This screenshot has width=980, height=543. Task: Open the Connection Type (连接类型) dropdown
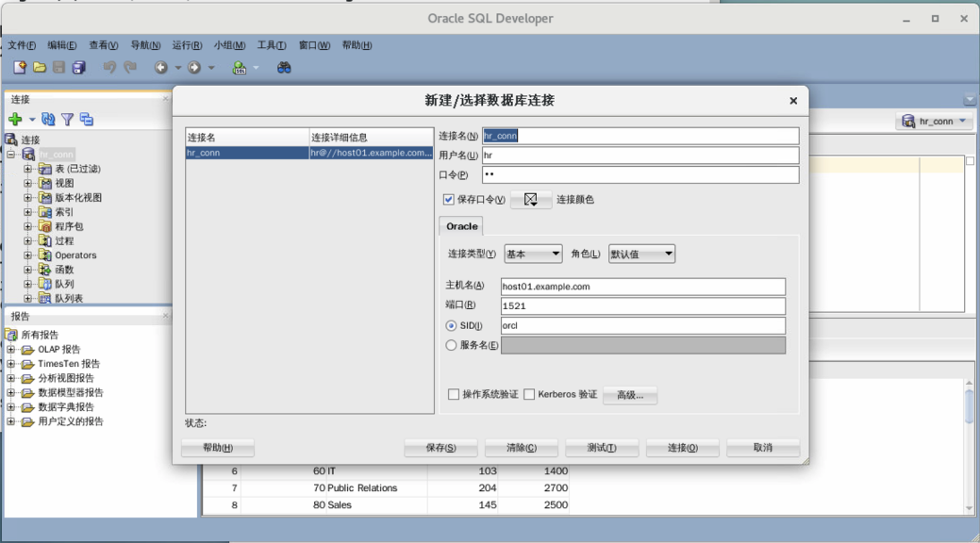533,254
